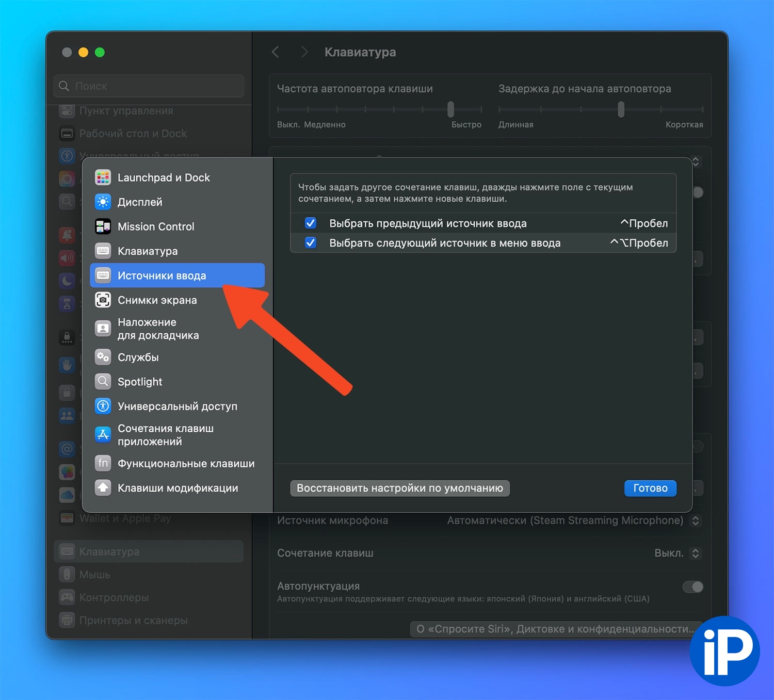Click the Частота автоповтора клавиши slider

coord(379,109)
